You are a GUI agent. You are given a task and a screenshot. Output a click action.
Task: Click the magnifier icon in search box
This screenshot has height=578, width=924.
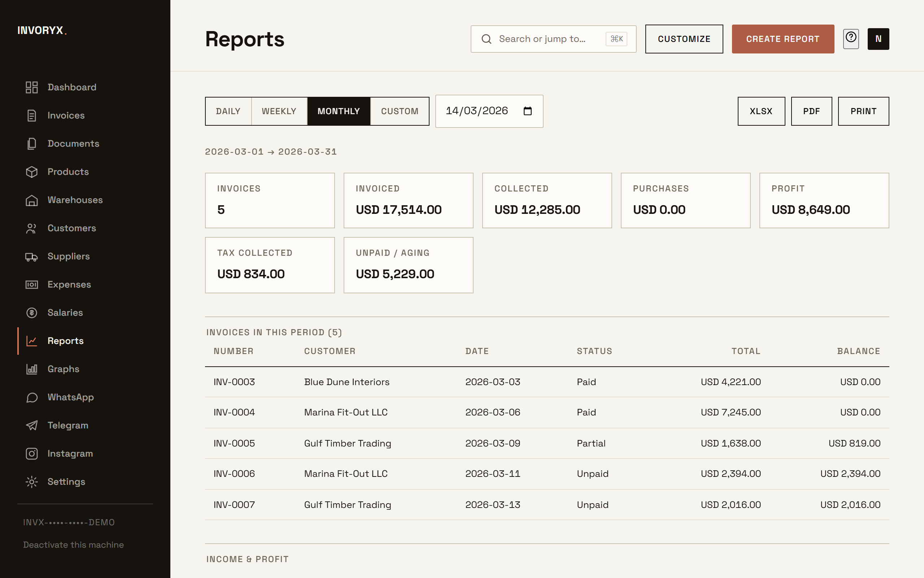point(486,39)
